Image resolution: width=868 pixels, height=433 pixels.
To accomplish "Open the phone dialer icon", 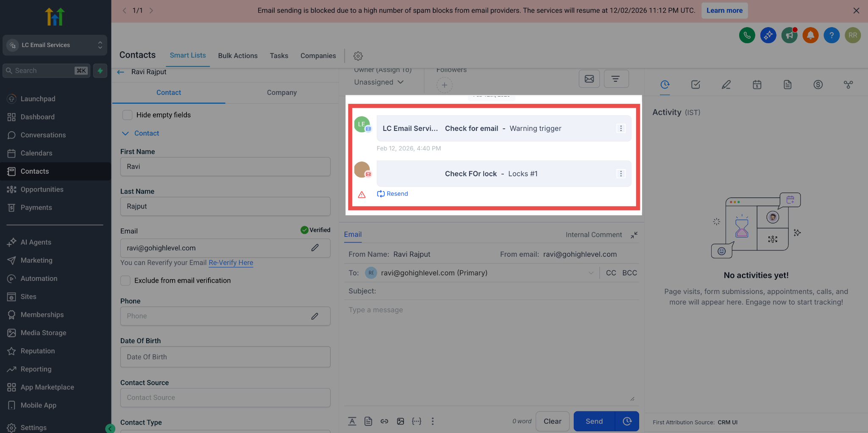I will click(747, 35).
